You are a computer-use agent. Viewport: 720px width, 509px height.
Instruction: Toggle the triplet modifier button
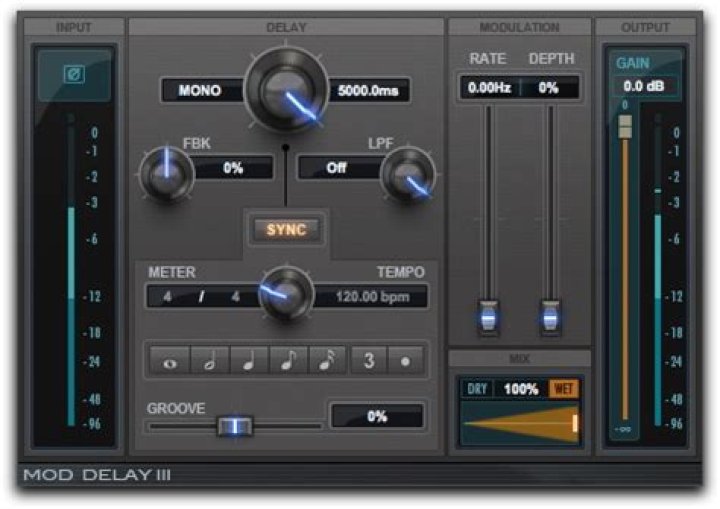pyautogui.click(x=369, y=362)
